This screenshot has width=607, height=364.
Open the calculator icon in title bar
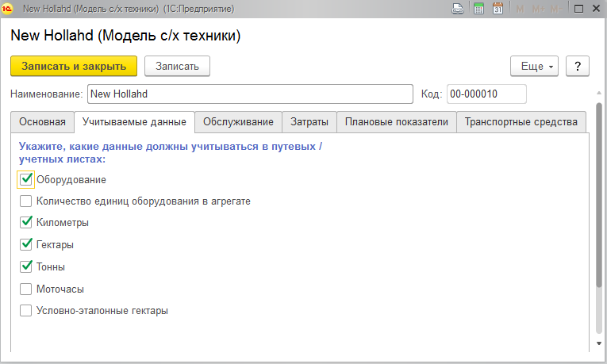[x=479, y=9]
